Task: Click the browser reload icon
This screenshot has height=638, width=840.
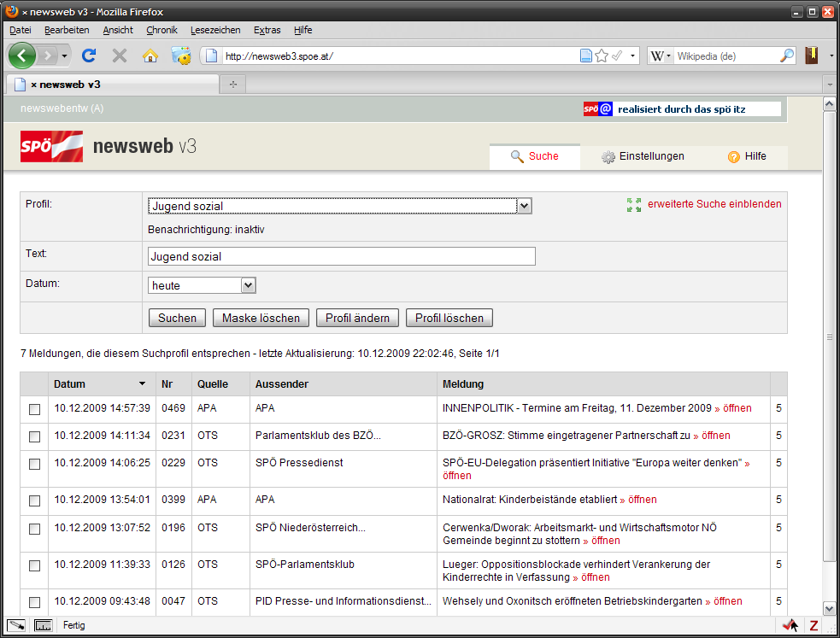Action: pos(88,56)
